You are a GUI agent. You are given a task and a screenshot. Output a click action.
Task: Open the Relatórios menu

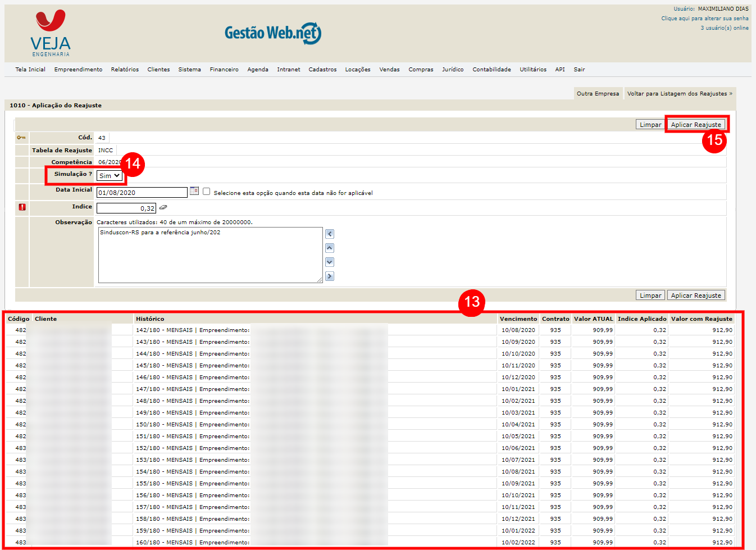125,70
